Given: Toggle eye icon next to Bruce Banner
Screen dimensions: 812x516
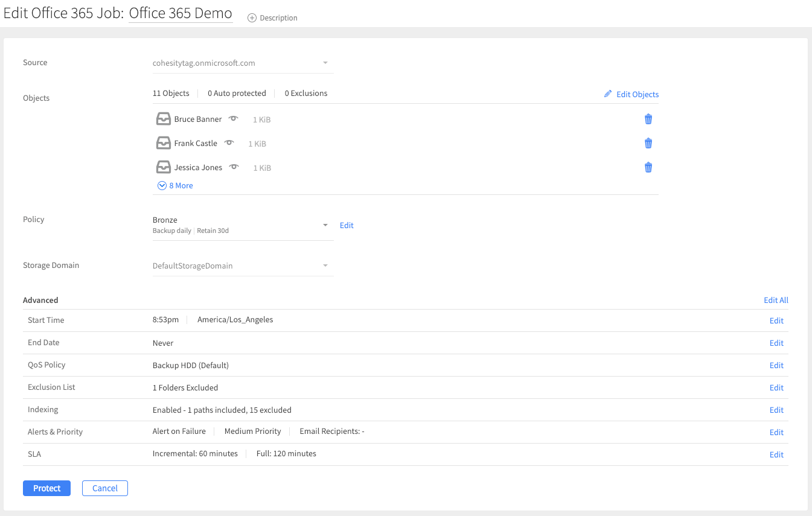Looking at the screenshot, I should [233, 119].
